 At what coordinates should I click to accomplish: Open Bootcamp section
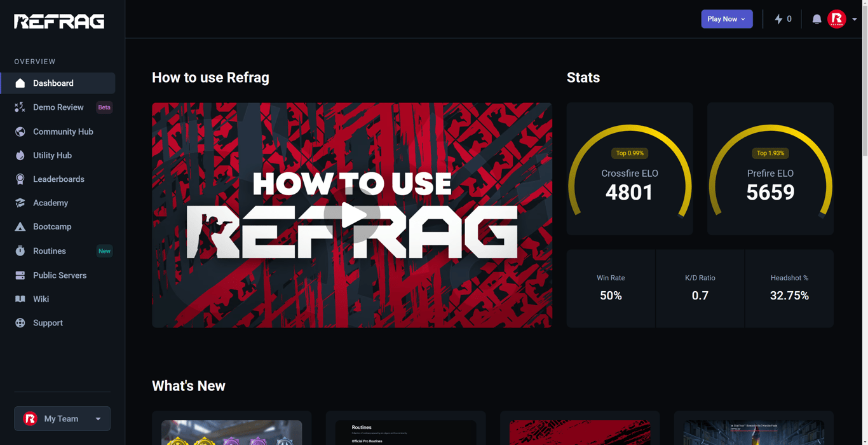tap(58, 227)
